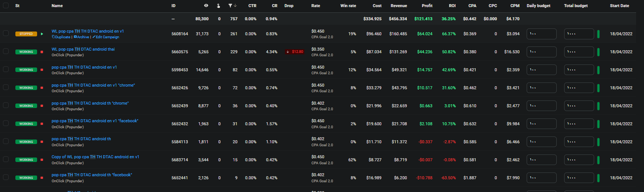The height and width of the screenshot is (192, 644).
Task: Stop campaign 5660575 with the red stop icon
Action: tap(42, 52)
